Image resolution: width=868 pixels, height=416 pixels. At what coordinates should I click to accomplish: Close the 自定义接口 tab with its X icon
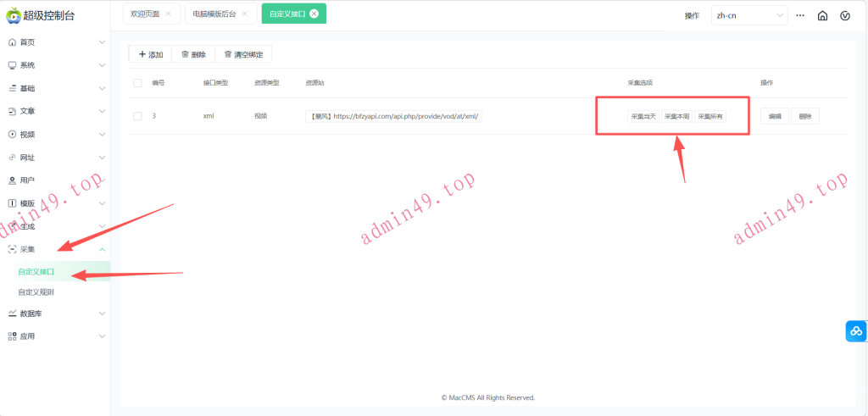tap(314, 14)
